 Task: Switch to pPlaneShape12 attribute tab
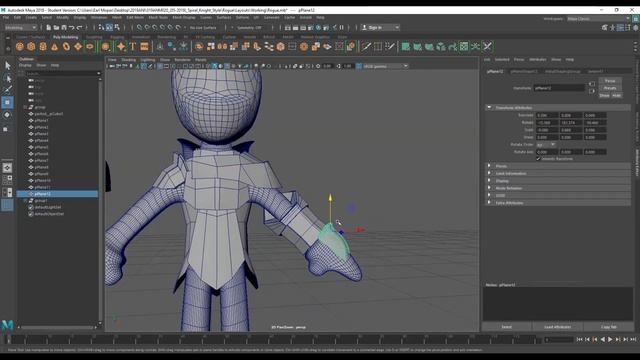[x=524, y=71]
